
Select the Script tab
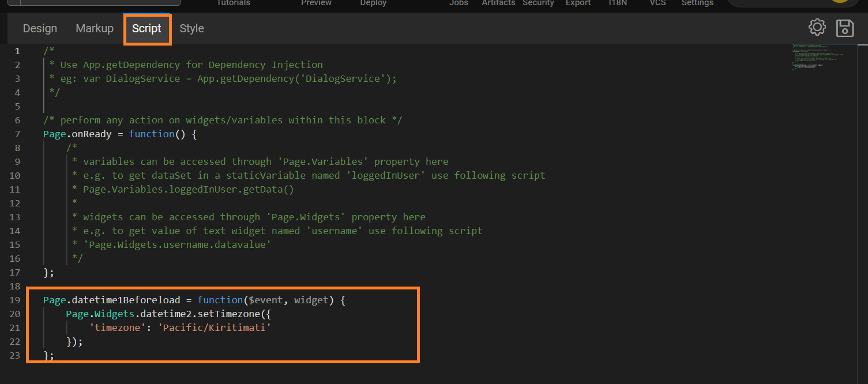[147, 28]
